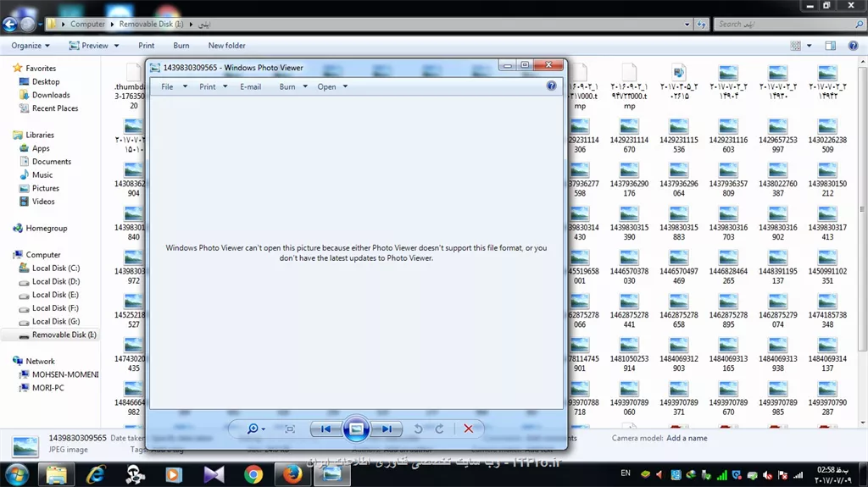
Task: Open the MOHSEN-MOMENI network computer
Action: pos(65,374)
